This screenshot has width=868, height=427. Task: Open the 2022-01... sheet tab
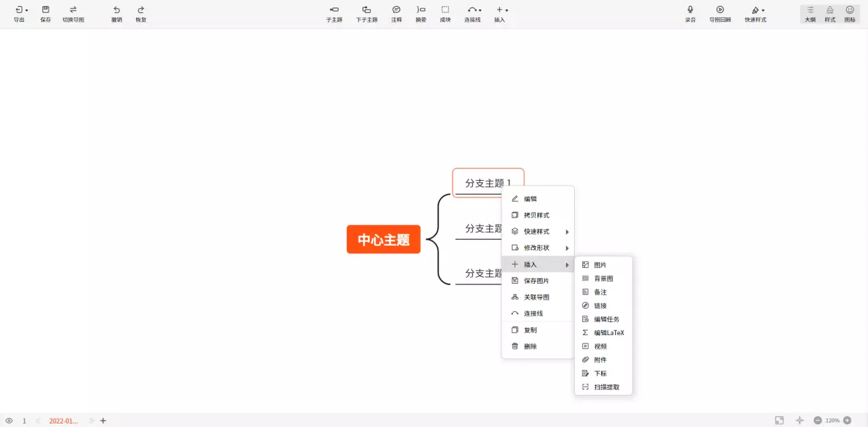63,421
